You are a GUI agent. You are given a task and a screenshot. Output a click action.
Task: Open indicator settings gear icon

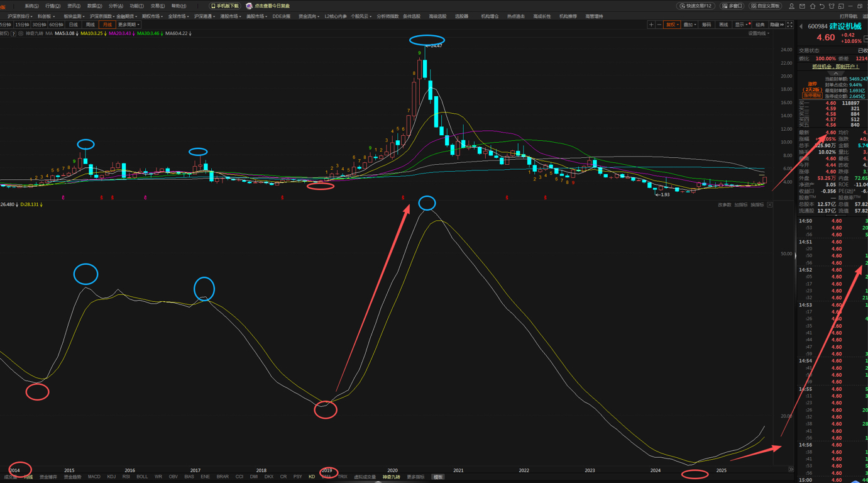[x=20, y=33]
